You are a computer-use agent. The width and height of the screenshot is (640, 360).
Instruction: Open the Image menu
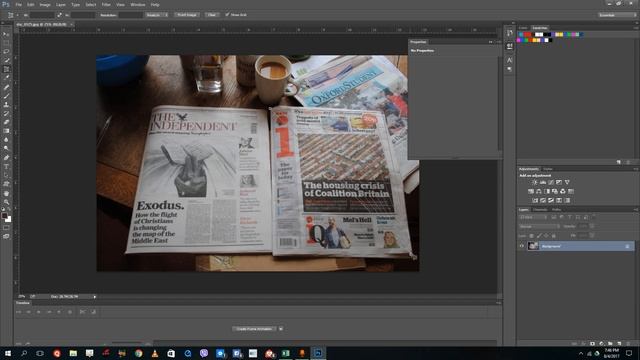pos(44,4)
